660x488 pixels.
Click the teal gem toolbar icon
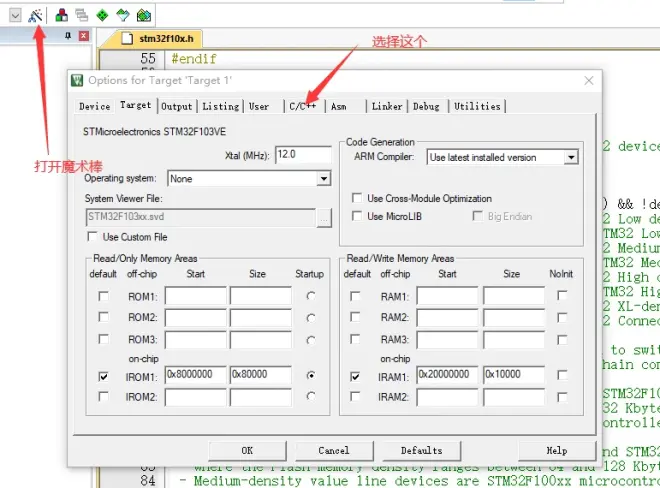[123, 16]
